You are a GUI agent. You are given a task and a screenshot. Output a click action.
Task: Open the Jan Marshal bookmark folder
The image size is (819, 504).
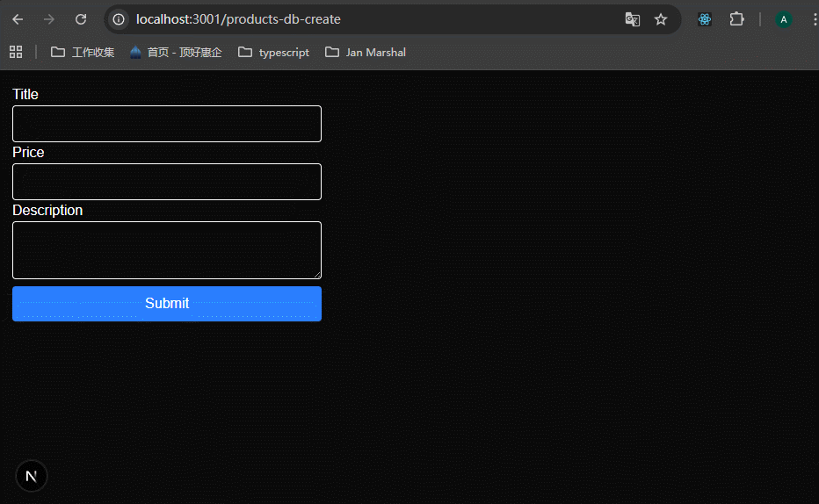pyautogui.click(x=366, y=52)
